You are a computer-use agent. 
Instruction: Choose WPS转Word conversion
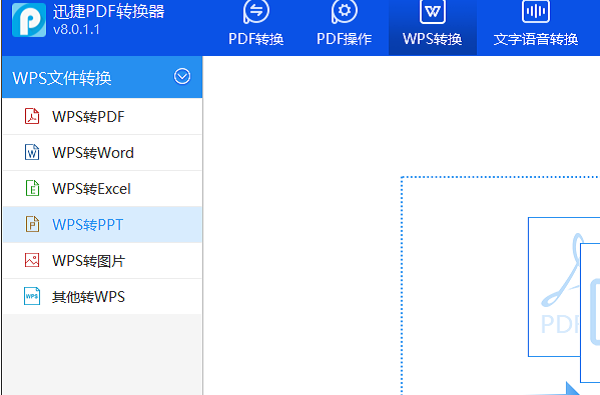click(102, 152)
